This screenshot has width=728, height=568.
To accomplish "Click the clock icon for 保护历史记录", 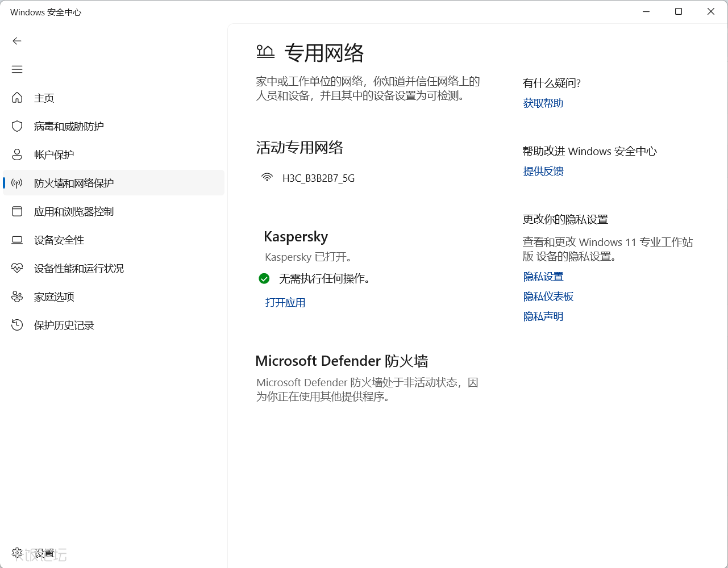I will [17, 325].
